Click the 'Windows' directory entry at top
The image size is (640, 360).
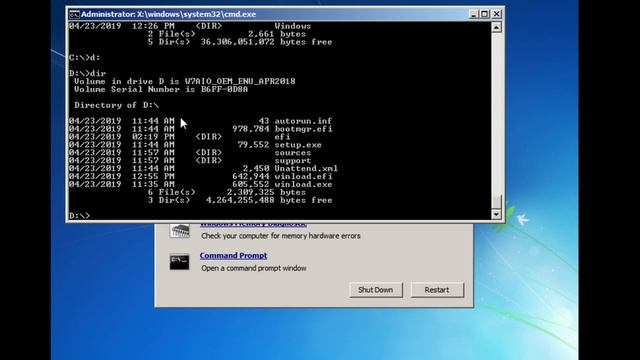[x=293, y=26]
